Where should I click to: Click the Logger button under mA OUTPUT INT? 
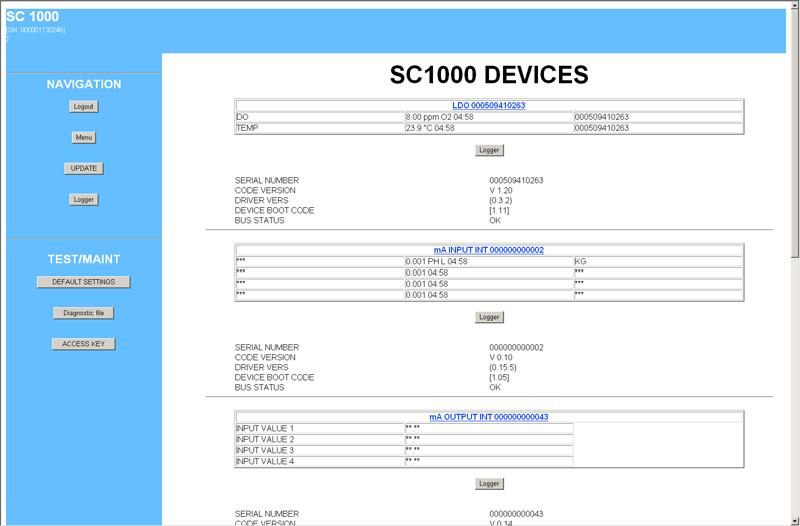489,483
